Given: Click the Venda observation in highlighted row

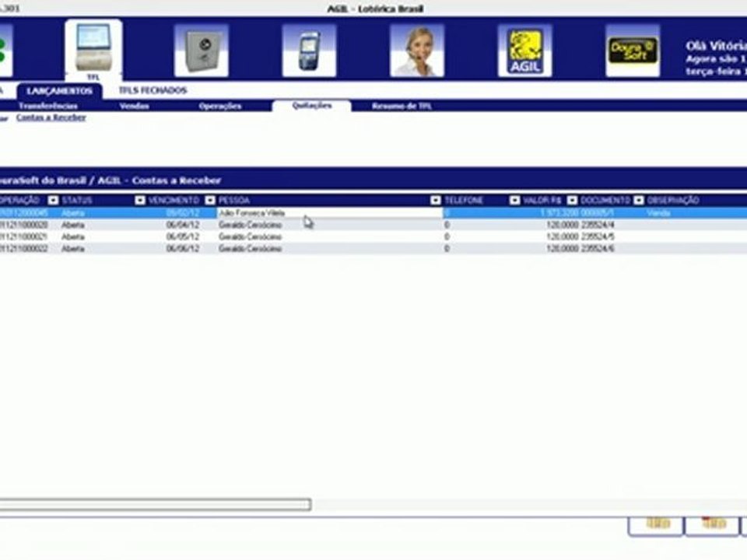Looking at the screenshot, I should click(x=658, y=213).
